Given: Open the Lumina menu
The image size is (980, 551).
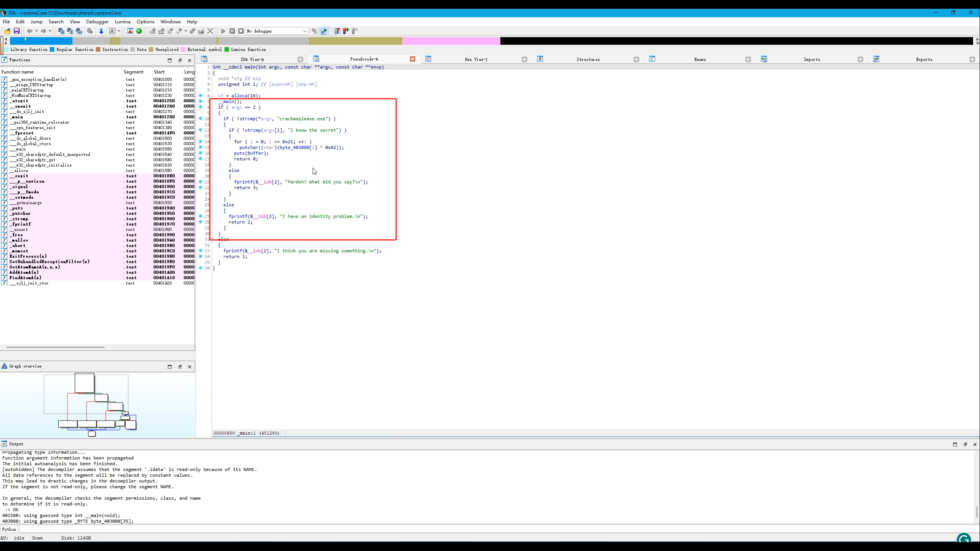Looking at the screenshot, I should 122,22.
